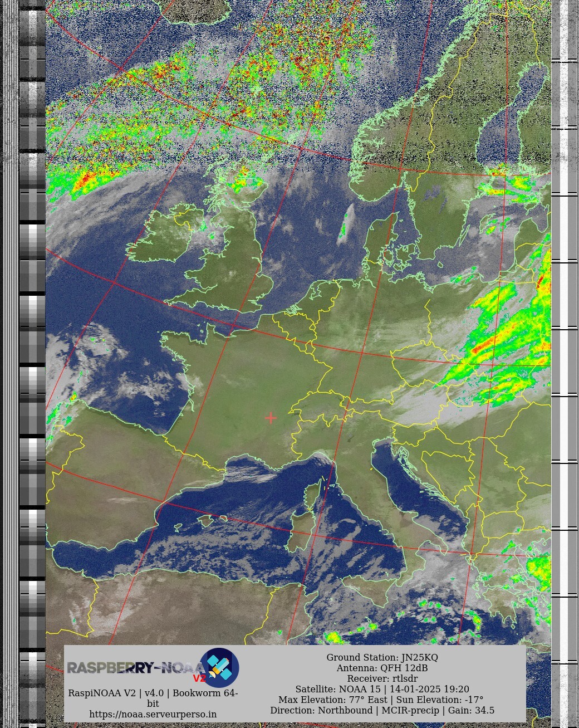Click the RaspiNOAA V2 v4.0 version text
Screen dimensions: 579x728
(x=153, y=693)
